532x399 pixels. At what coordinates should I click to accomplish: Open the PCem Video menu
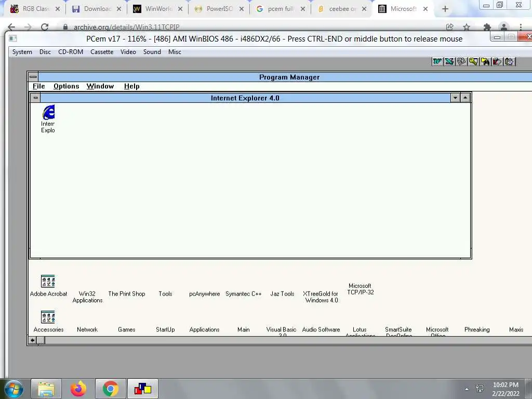[128, 52]
